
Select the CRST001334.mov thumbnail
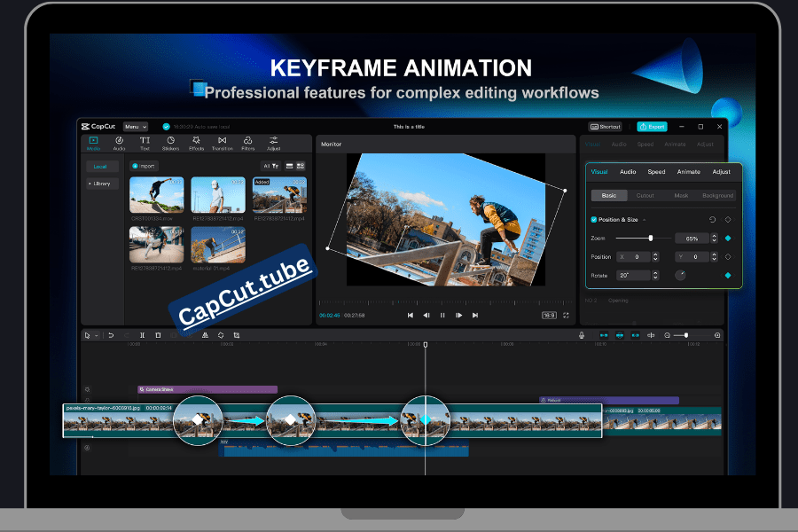click(157, 195)
